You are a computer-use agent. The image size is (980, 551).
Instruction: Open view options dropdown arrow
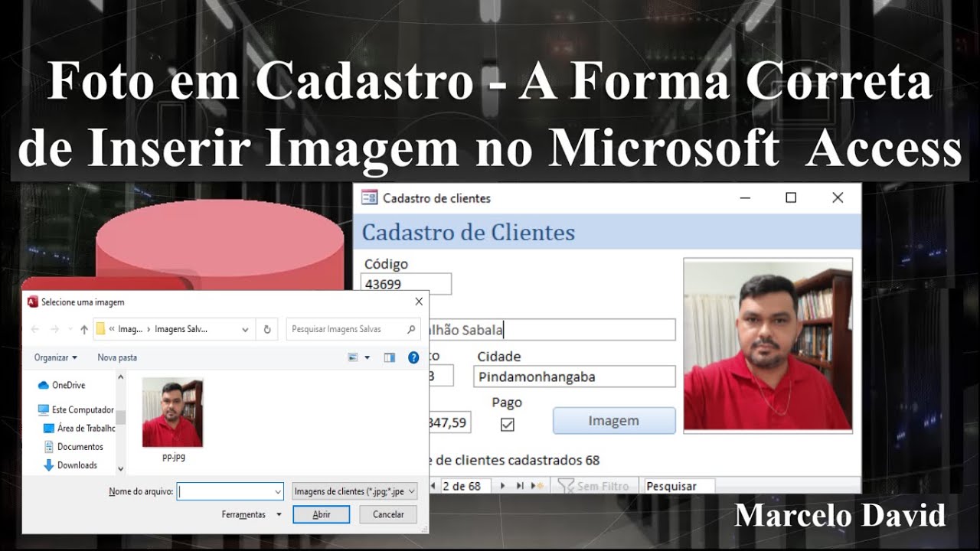[x=367, y=357]
